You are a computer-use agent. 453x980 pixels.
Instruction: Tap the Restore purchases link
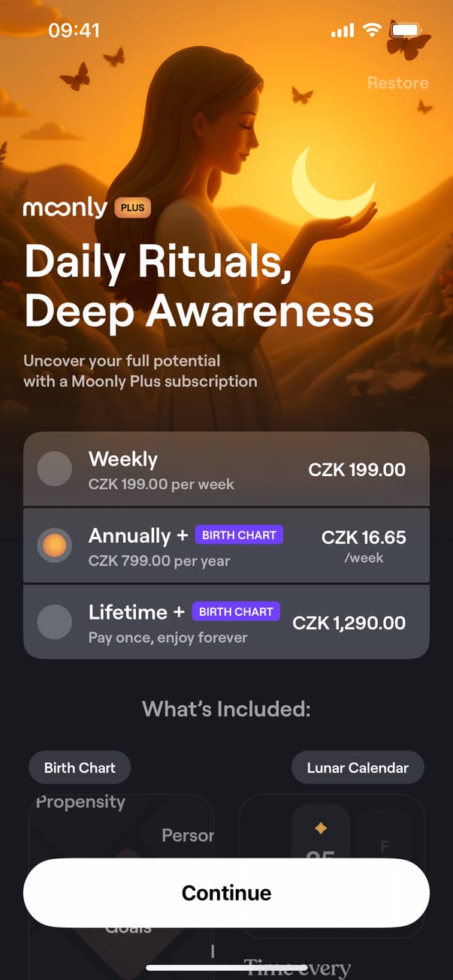coord(397,83)
